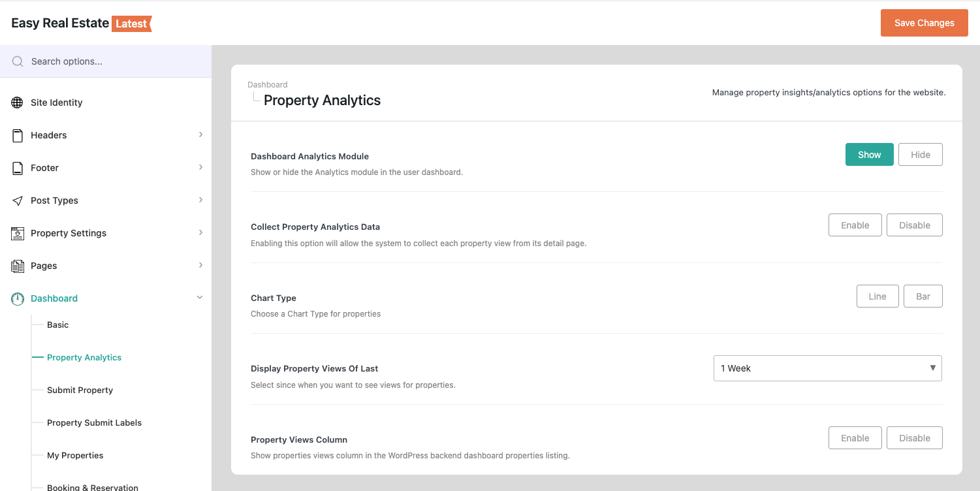
Task: Click the Property Settings icon
Action: point(18,233)
